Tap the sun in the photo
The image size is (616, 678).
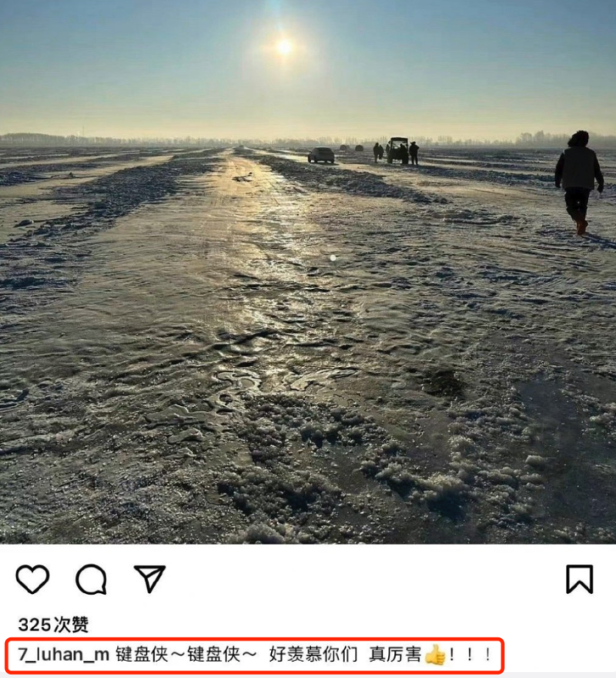(x=284, y=47)
